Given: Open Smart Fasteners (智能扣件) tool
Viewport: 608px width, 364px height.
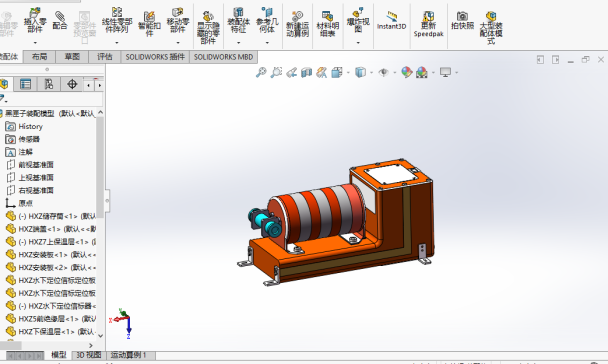Looking at the screenshot, I should point(149,24).
